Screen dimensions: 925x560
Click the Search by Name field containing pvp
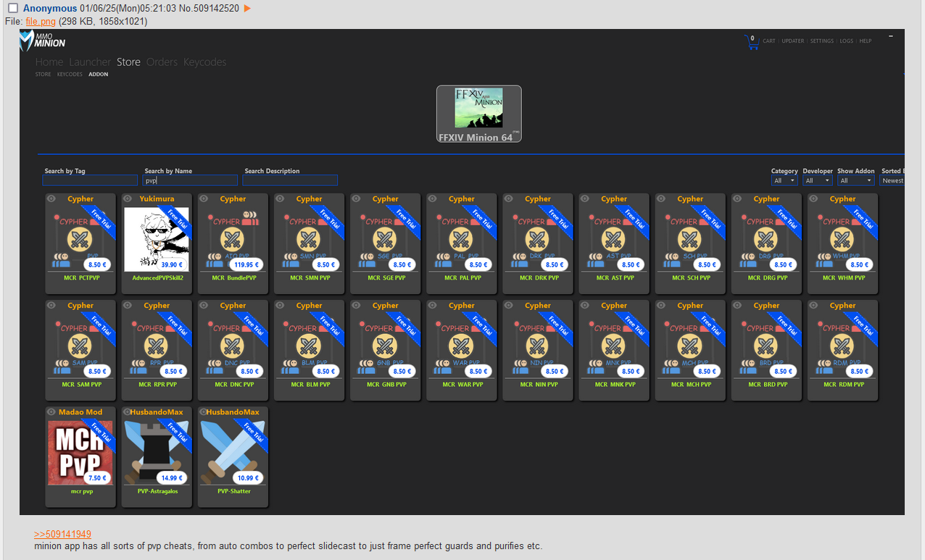[x=190, y=180]
